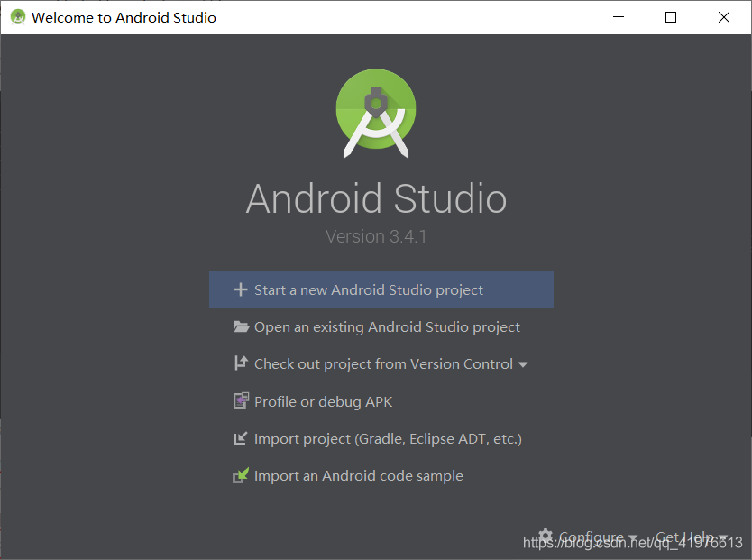This screenshot has height=560, width=752.
Task: Click the Get Help text label
Action: pos(683,536)
